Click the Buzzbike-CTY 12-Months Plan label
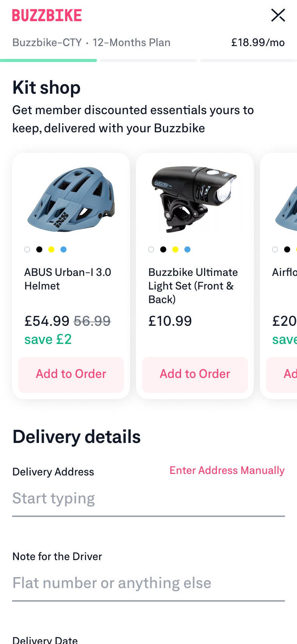The height and width of the screenshot is (644, 297). coord(91,42)
